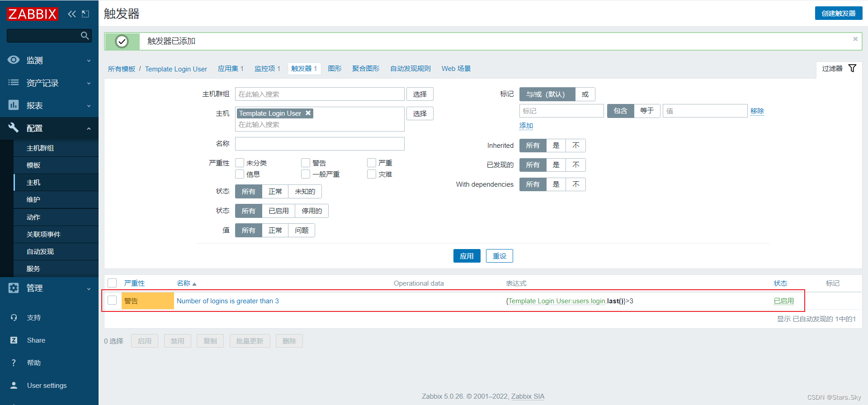868x405 pixels.
Task: Click the sidebar search magnifier icon
Action: tap(85, 36)
